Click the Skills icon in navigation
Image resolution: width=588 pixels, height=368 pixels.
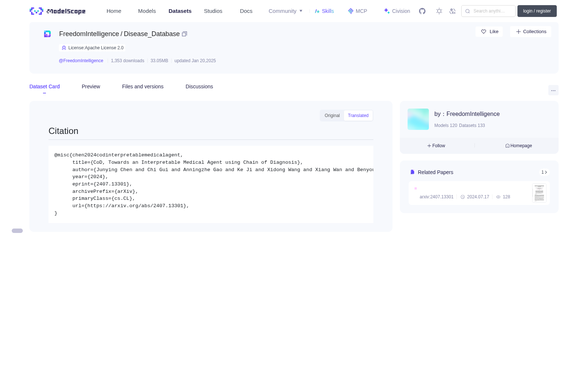click(317, 11)
